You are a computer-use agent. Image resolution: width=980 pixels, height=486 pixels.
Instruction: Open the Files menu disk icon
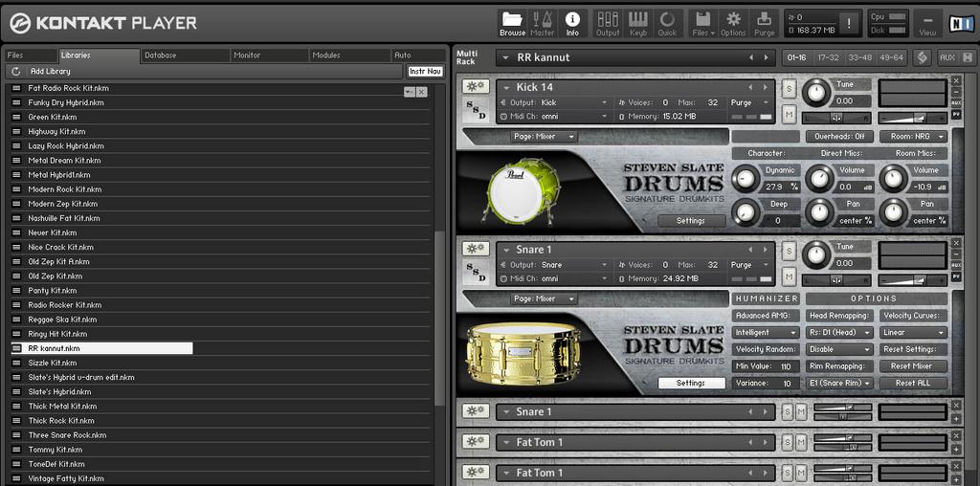(703, 24)
